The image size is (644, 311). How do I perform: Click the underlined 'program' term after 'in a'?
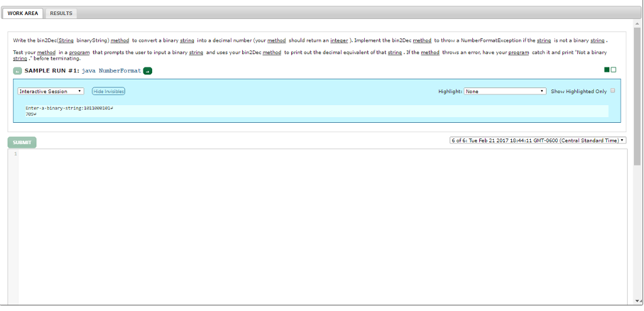click(x=79, y=53)
